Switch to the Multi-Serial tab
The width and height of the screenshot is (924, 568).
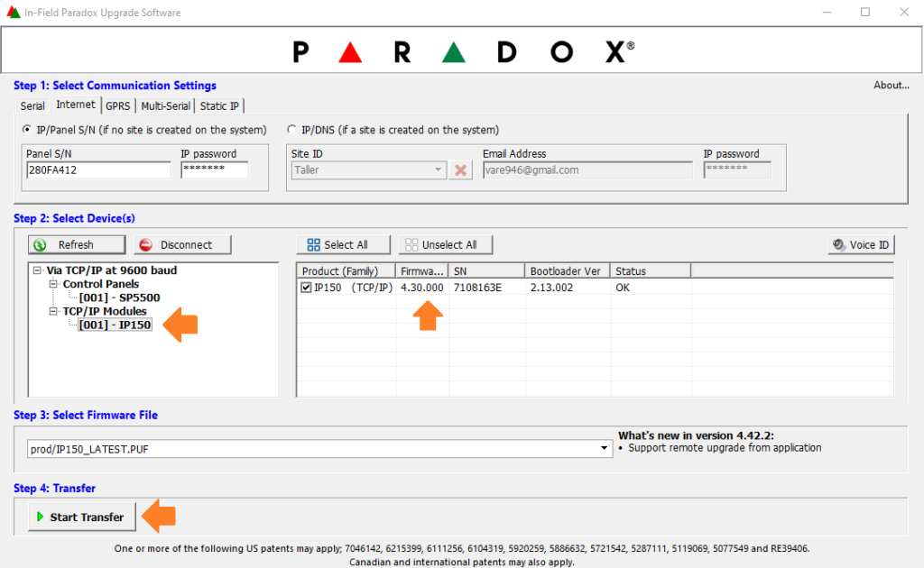tap(166, 106)
